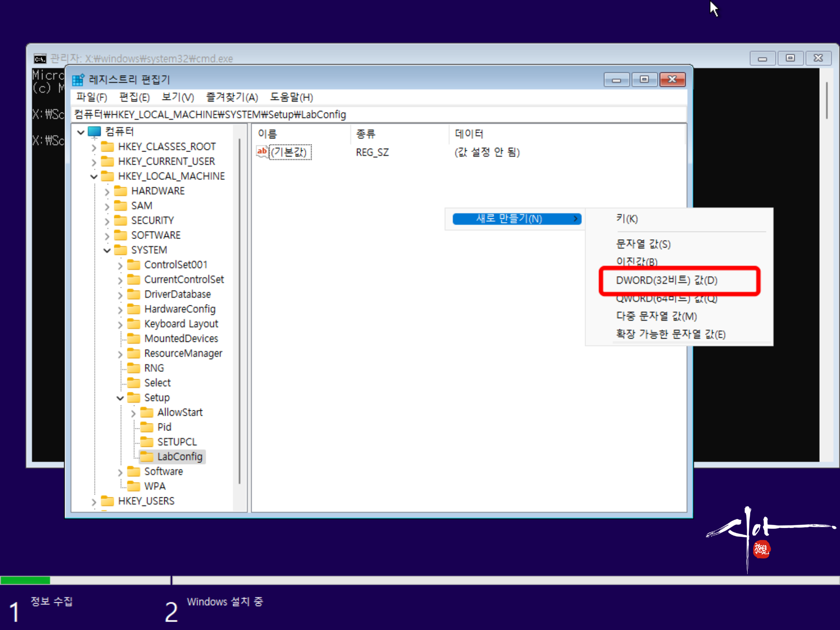840x630 pixels.
Task: Click the 이름 column header
Action: pos(268,134)
